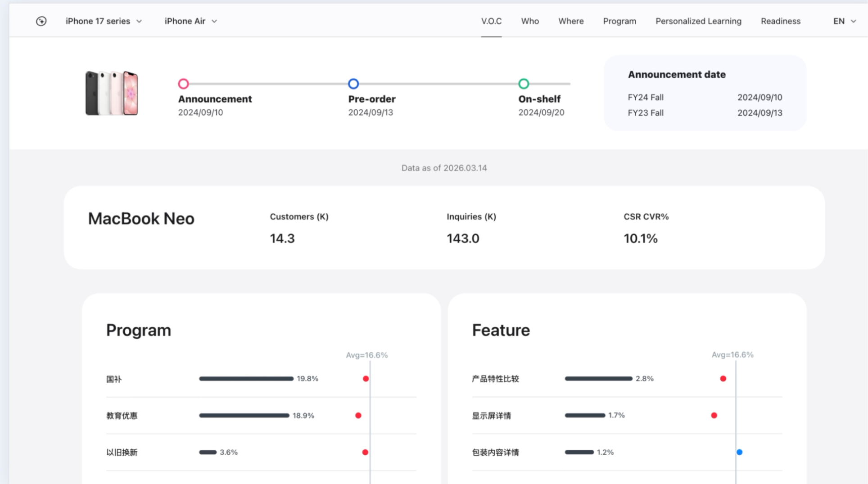This screenshot has width=868, height=484.
Task: Click the 1.2% bar in 包装内容详情 row
Action: click(579, 452)
